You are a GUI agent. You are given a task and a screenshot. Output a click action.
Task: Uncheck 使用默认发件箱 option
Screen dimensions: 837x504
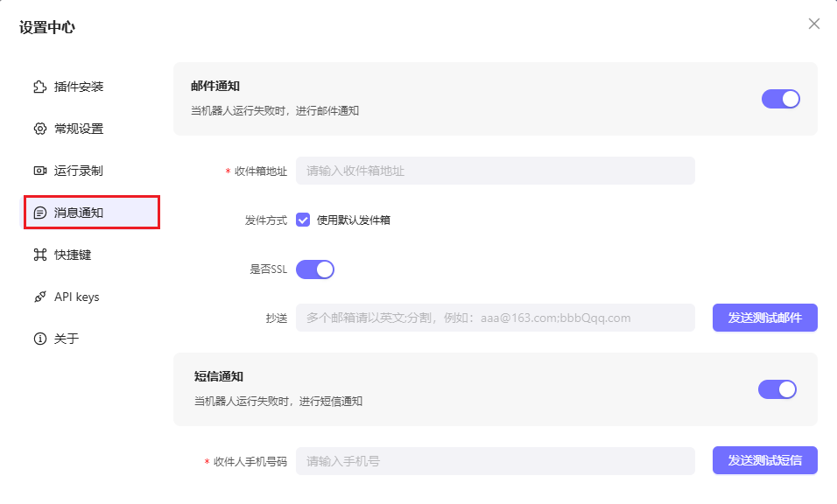pos(304,220)
